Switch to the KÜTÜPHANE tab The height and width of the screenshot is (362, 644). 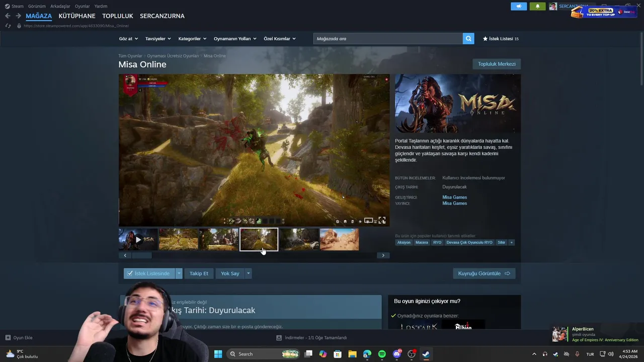pos(77,16)
